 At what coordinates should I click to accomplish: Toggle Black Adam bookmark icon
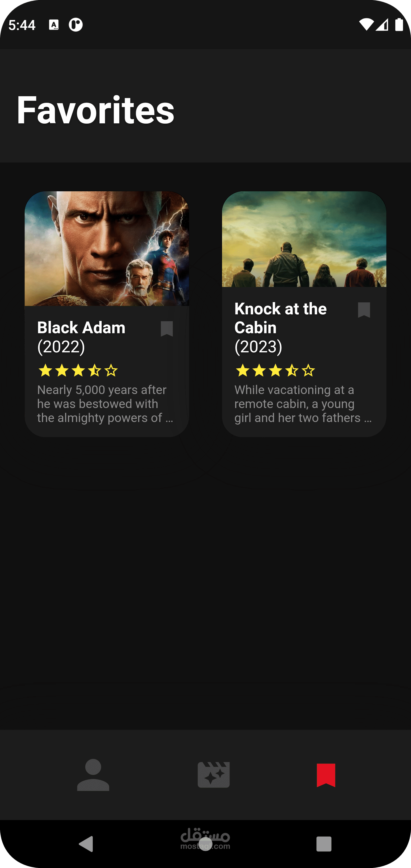click(x=167, y=329)
